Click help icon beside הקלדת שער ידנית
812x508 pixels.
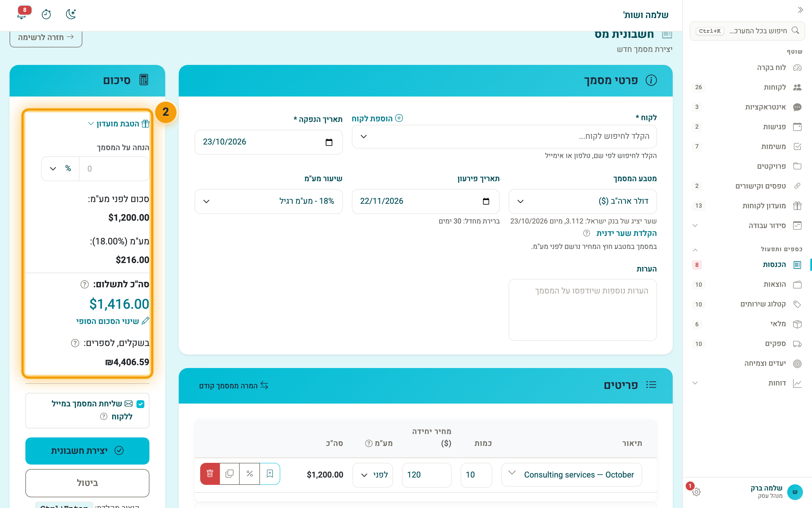tap(586, 233)
